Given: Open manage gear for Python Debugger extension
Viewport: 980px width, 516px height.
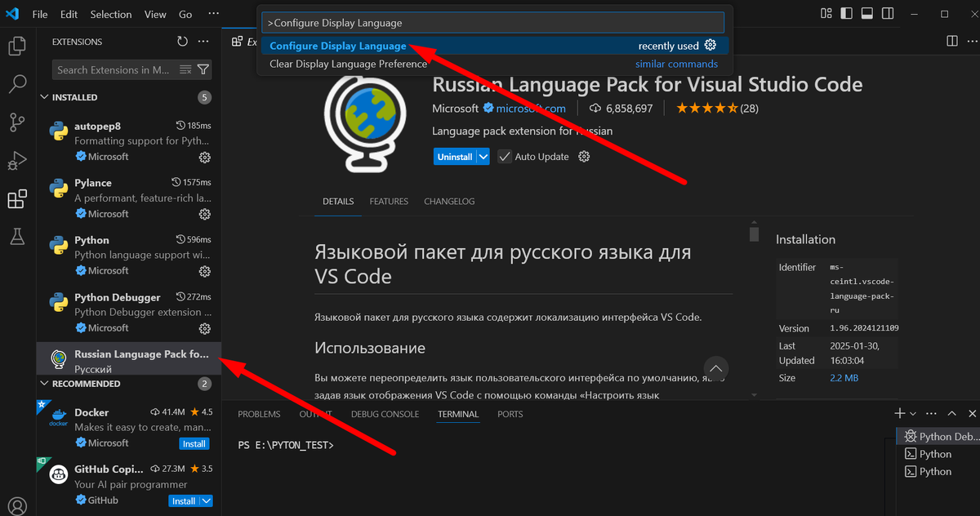Looking at the screenshot, I should click(x=205, y=328).
